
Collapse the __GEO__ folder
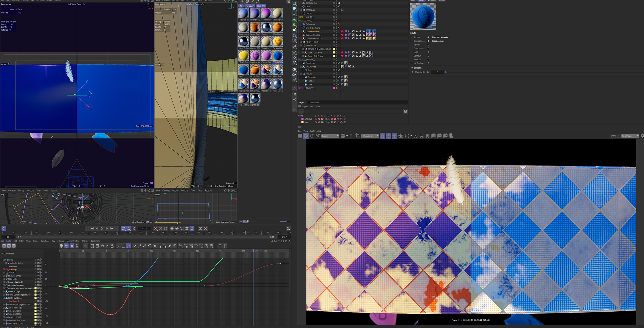pyautogui.click(x=299, y=21)
